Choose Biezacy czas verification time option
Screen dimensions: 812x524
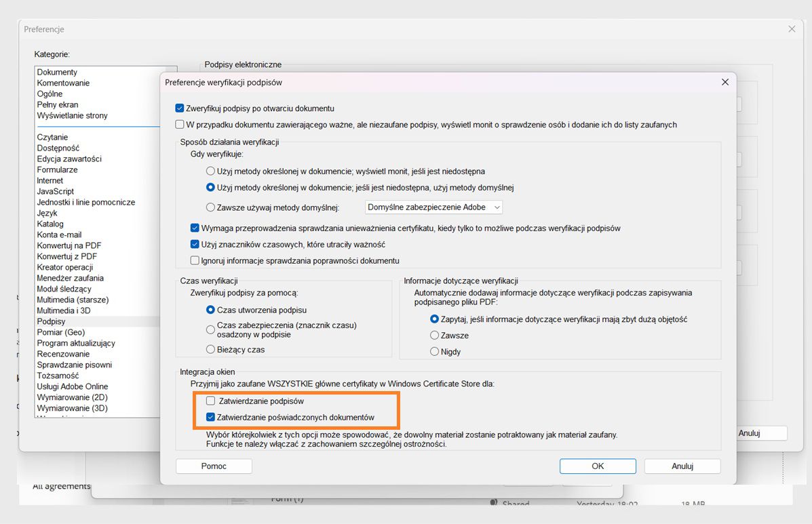pos(210,350)
